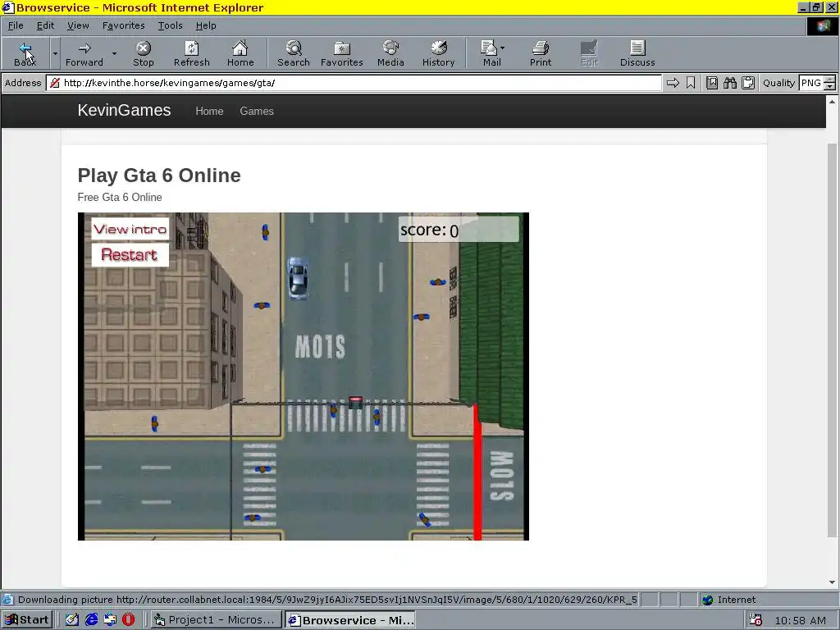Click the bookmark ribbon icon
This screenshot has height=630, width=840.
point(691,83)
